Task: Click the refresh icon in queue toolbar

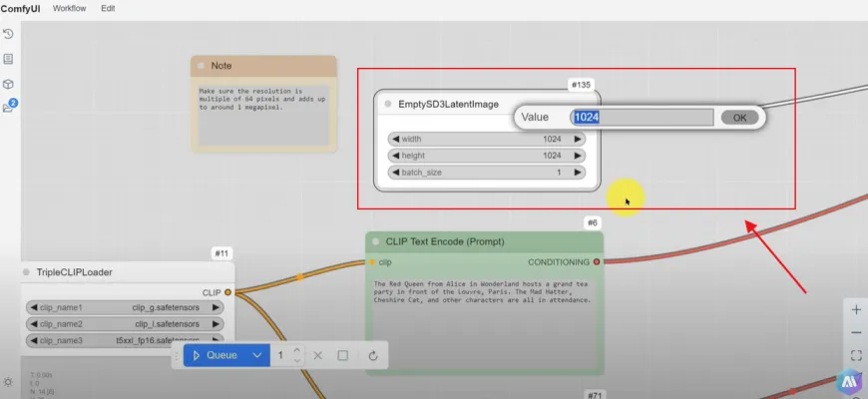Action: click(373, 355)
